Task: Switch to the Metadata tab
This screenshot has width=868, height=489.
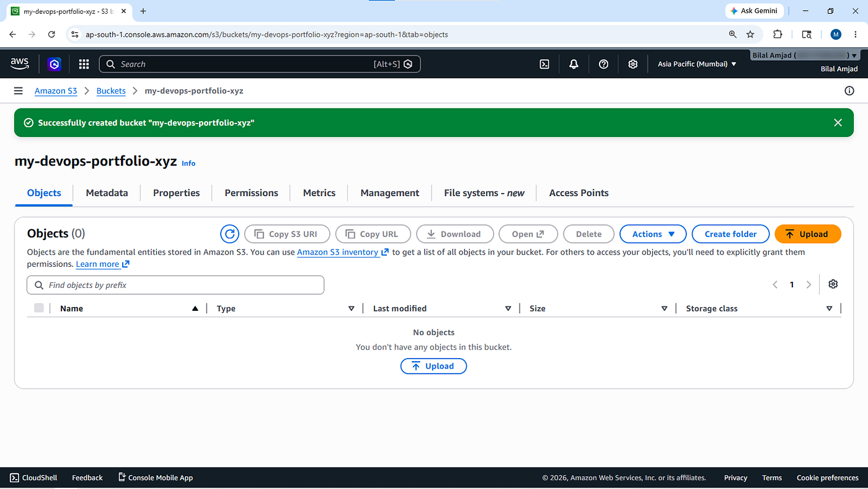Action: 107,193
